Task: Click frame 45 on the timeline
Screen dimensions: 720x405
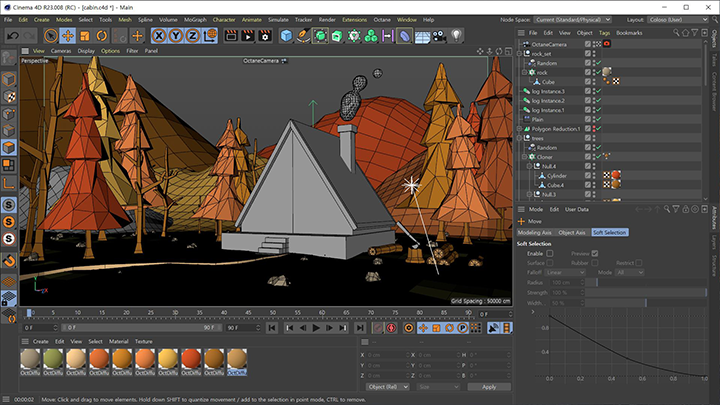Action: point(248,313)
